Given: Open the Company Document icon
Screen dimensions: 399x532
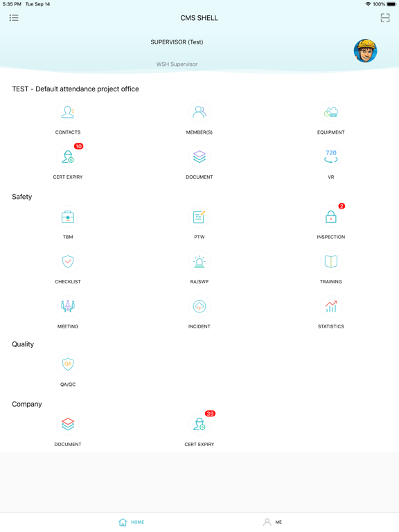Looking at the screenshot, I should click(68, 424).
